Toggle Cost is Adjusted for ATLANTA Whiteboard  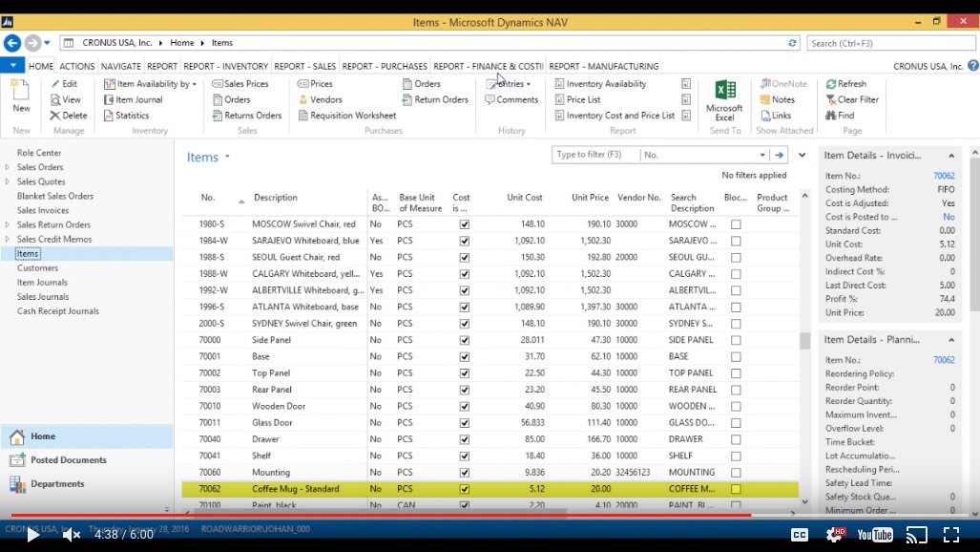(465, 308)
